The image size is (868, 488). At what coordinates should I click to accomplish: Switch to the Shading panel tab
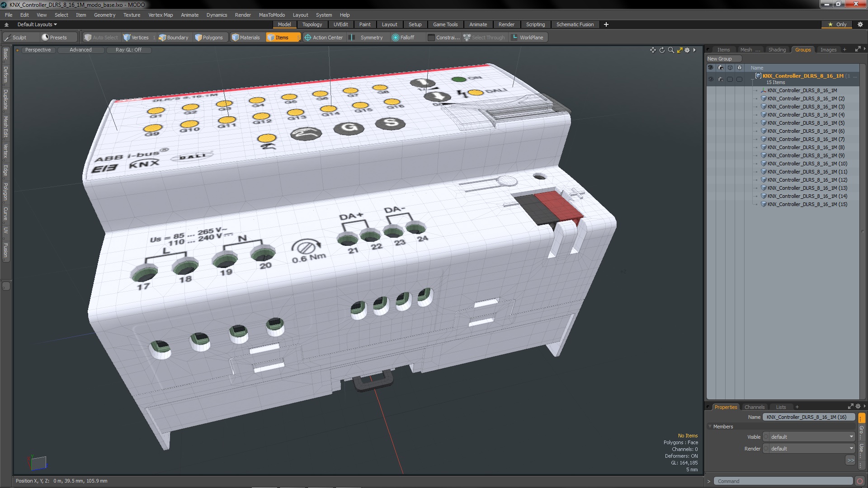(777, 50)
